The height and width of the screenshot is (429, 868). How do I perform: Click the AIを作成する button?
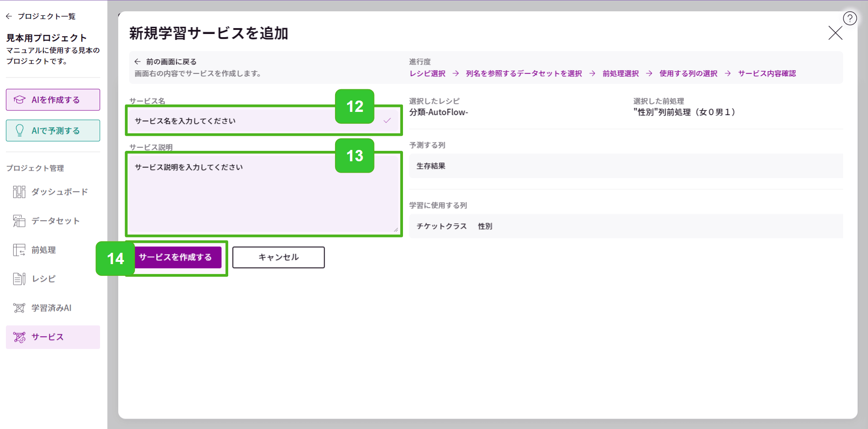53,100
